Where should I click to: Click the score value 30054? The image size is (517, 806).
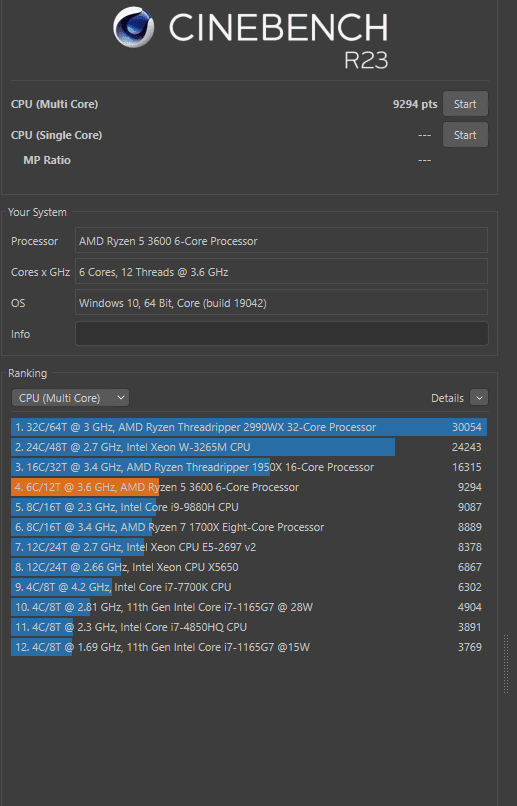467,427
